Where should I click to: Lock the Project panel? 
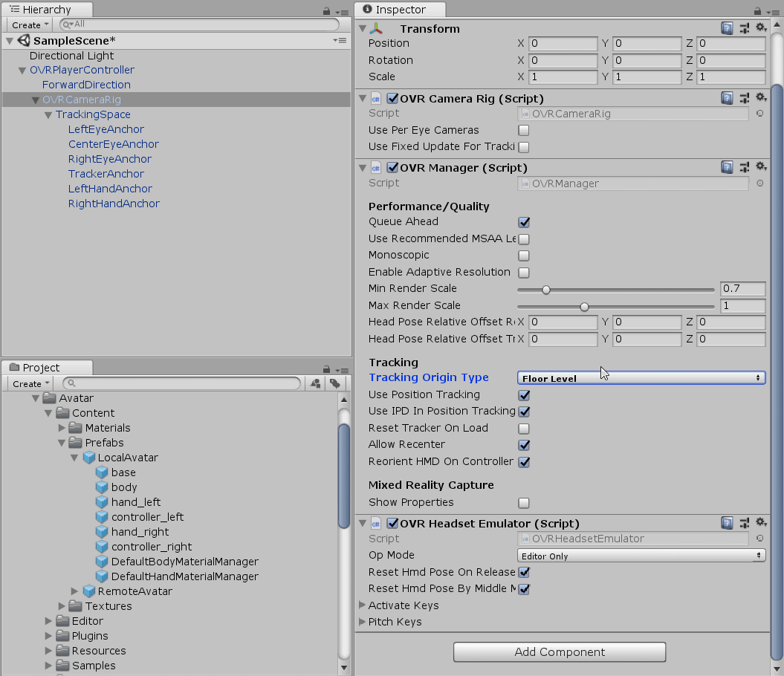[326, 369]
